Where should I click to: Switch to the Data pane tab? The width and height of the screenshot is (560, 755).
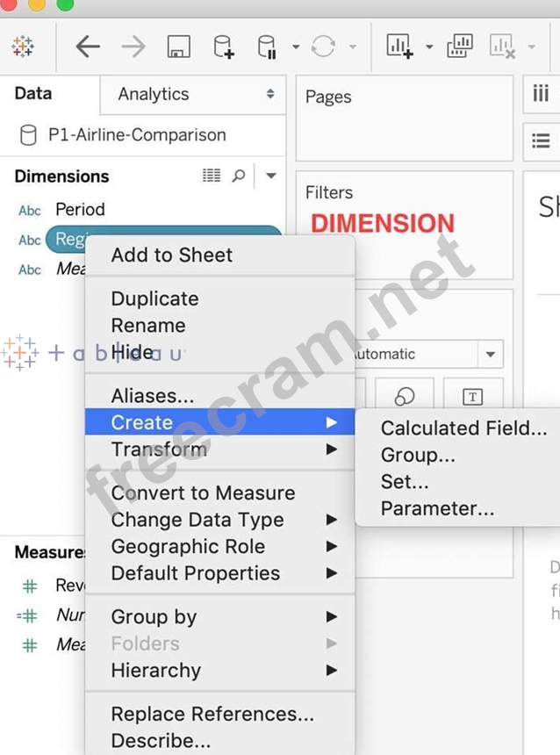coord(33,93)
